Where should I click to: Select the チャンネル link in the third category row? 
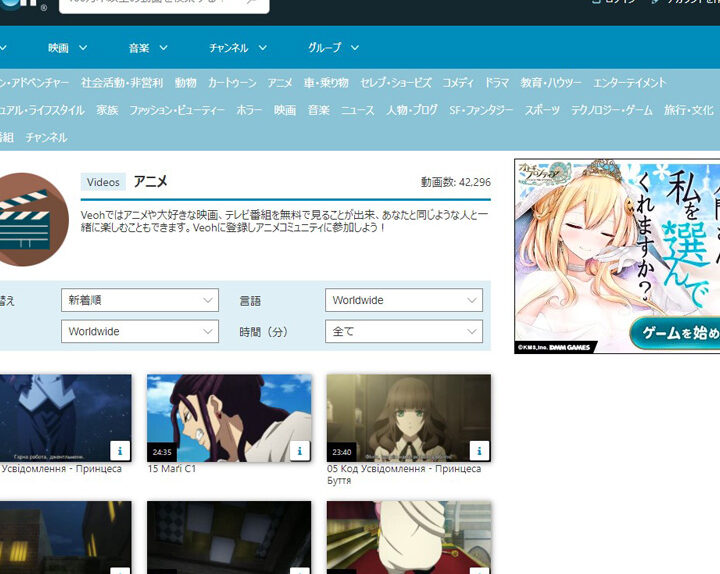click(x=46, y=137)
